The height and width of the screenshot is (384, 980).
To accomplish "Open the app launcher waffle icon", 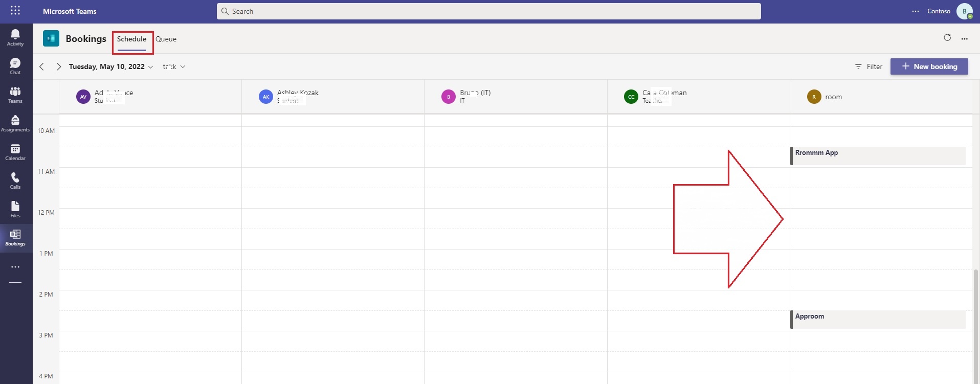I will pyautogui.click(x=15, y=11).
